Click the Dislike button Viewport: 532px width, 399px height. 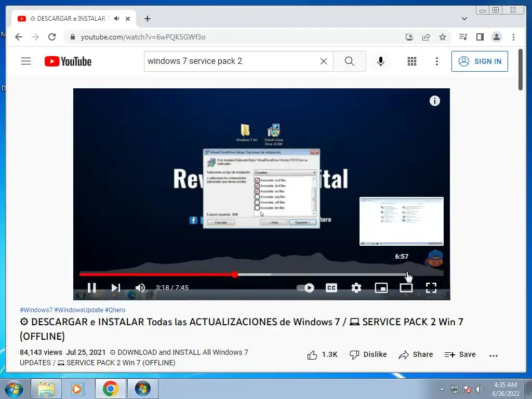pyautogui.click(x=368, y=354)
